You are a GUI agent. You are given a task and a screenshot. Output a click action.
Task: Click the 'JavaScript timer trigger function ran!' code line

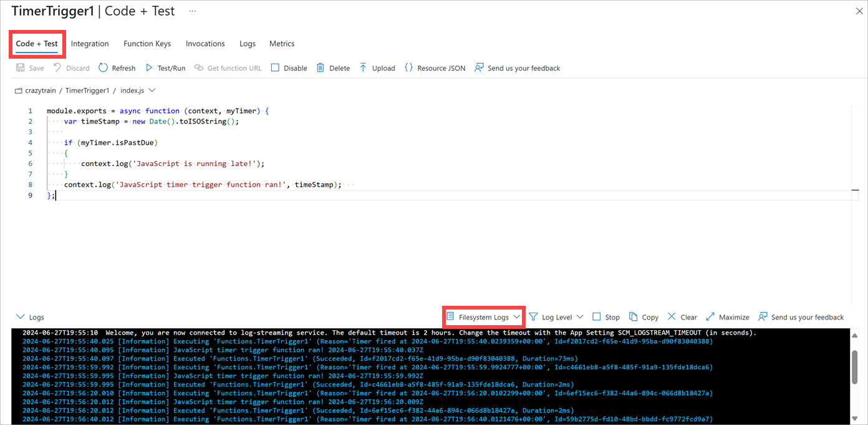203,185
